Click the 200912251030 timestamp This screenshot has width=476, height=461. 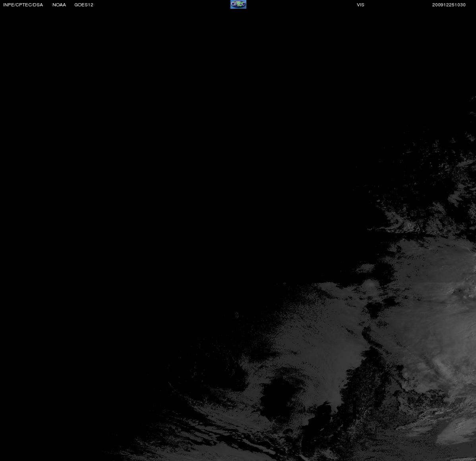click(x=449, y=5)
